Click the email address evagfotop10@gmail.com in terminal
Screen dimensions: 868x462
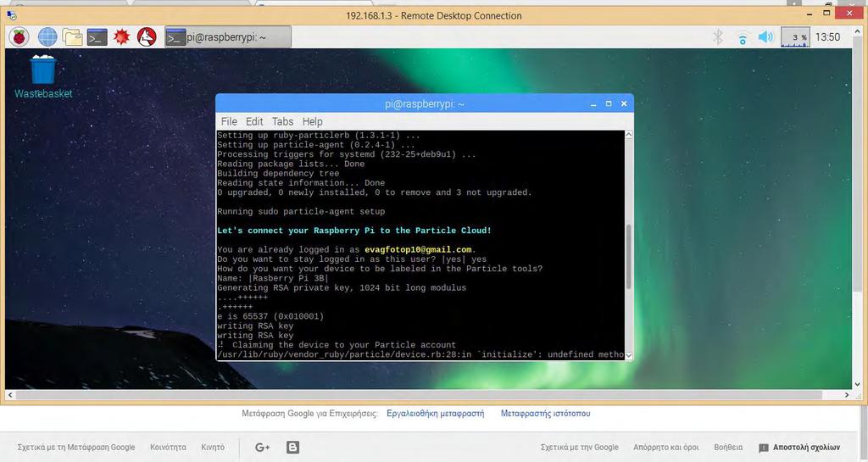point(418,249)
